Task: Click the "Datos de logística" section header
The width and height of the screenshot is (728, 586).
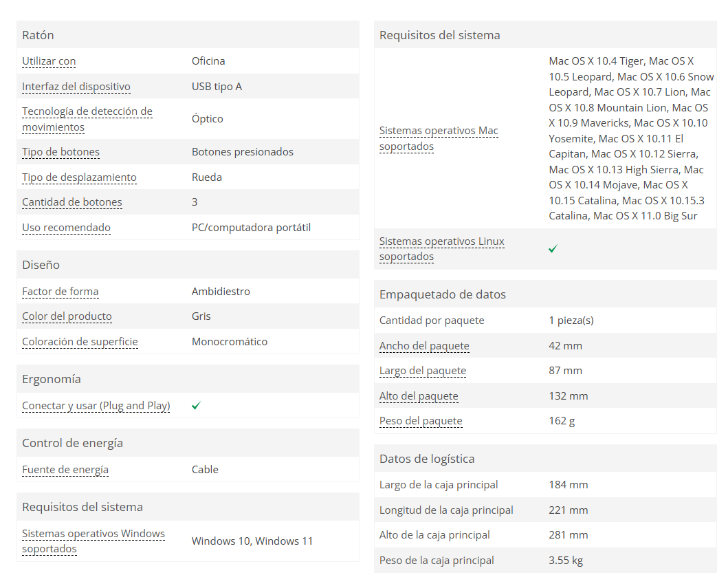Action: point(427,459)
